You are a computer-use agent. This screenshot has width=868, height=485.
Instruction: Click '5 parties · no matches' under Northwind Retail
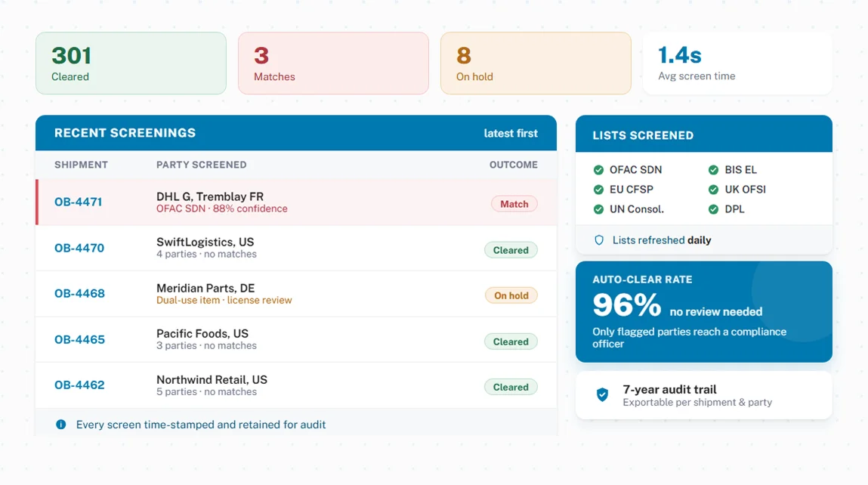click(x=206, y=392)
